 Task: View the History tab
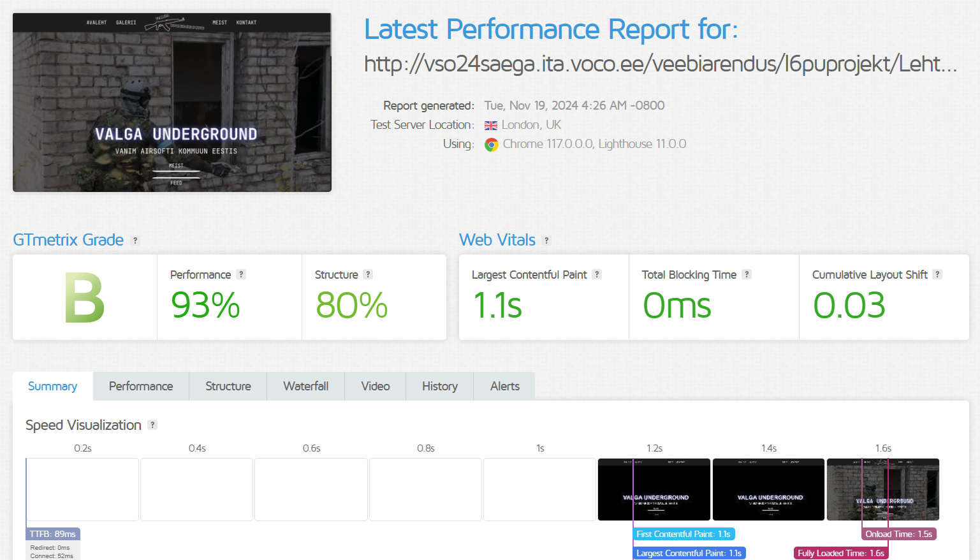coord(439,387)
